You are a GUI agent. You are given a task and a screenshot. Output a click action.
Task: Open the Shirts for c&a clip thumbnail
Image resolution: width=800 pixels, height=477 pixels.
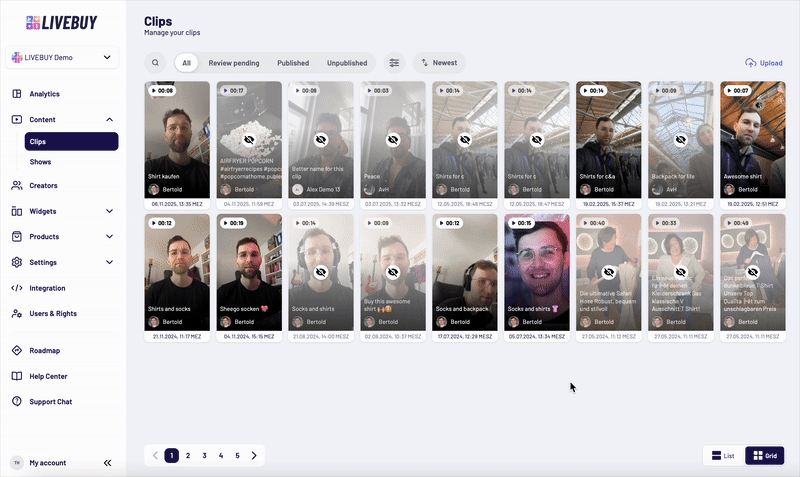[x=609, y=140]
